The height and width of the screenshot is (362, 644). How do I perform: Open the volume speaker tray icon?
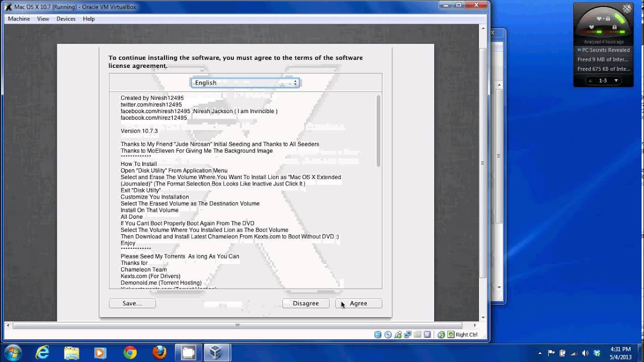585,353
